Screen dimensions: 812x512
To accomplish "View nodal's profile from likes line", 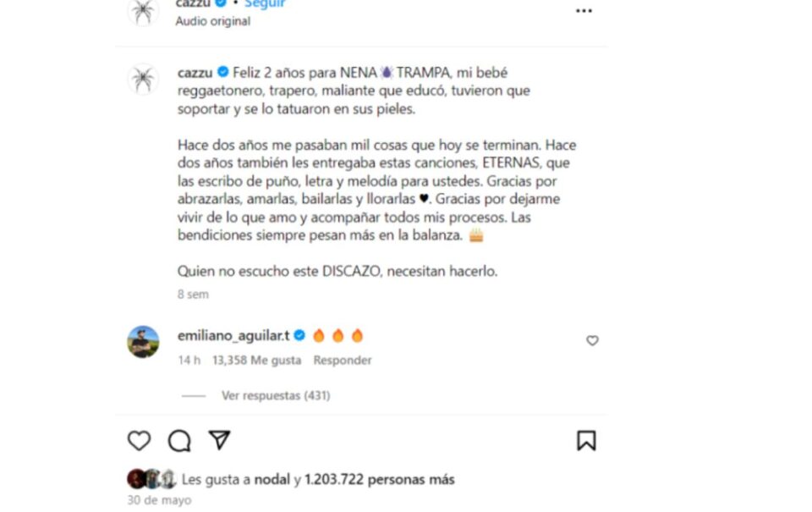I will tap(272, 479).
